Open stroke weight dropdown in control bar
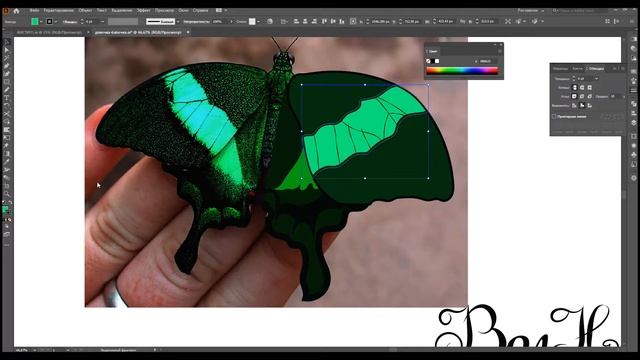The width and height of the screenshot is (640, 360). tap(102, 22)
